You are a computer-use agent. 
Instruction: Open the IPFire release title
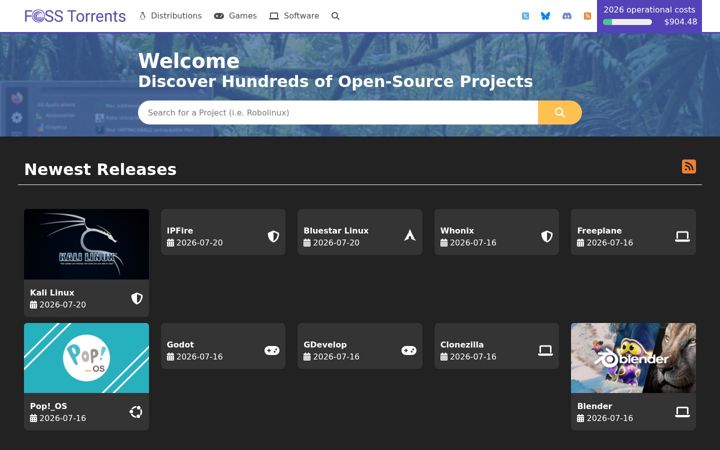pos(180,231)
